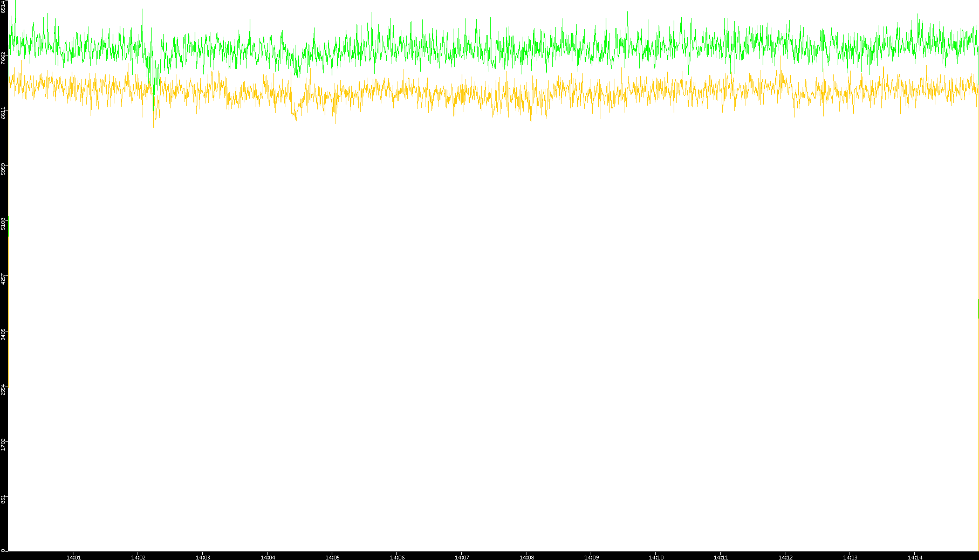Click the 8514 maximum value axis label
This screenshot has height=560, width=979.
4,6
